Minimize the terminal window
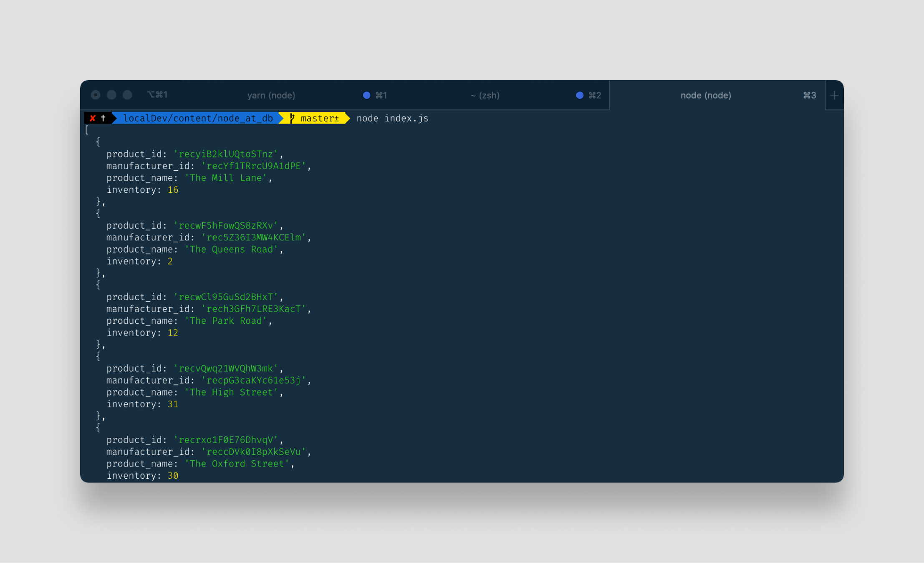 111,95
